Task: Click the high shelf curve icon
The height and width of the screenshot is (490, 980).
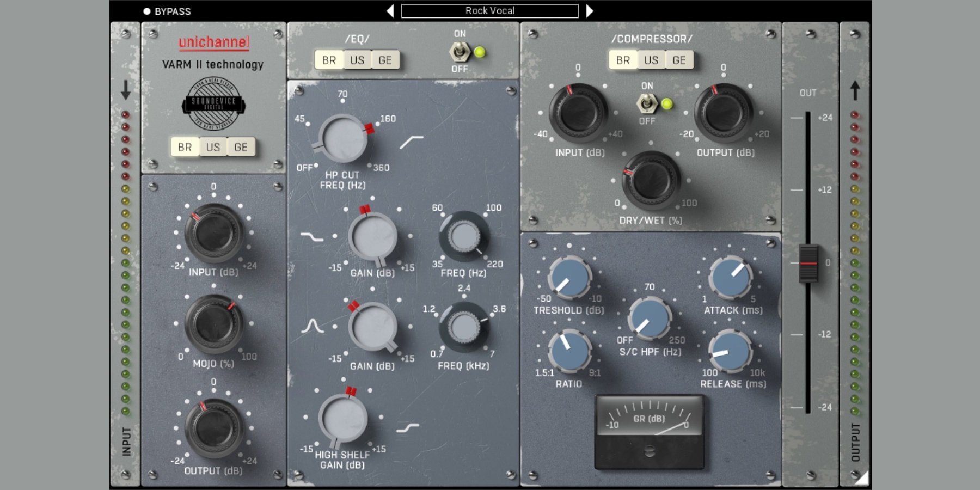Action: pyautogui.click(x=407, y=428)
